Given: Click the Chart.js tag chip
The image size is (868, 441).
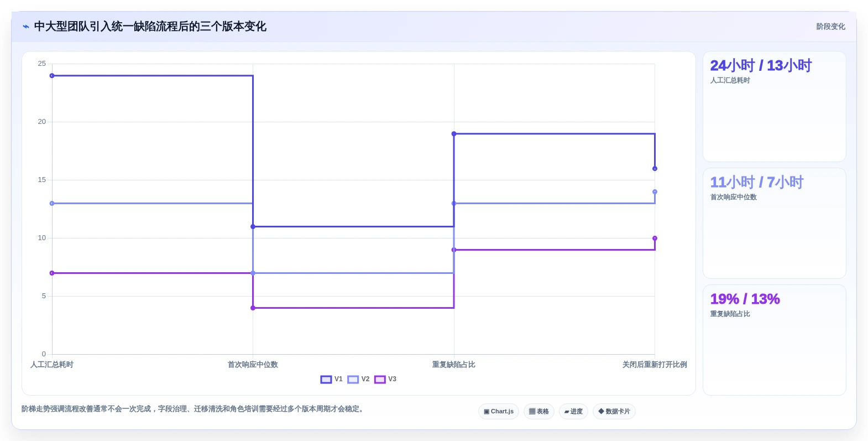Looking at the screenshot, I should click(x=499, y=411).
